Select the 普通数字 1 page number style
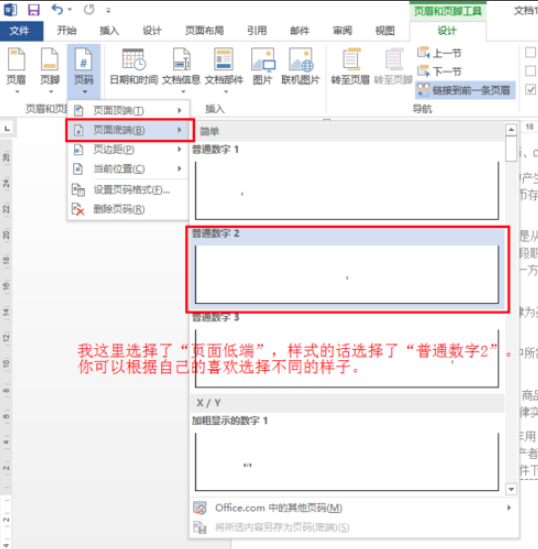Viewport: 538px width, 549px height. click(x=347, y=185)
